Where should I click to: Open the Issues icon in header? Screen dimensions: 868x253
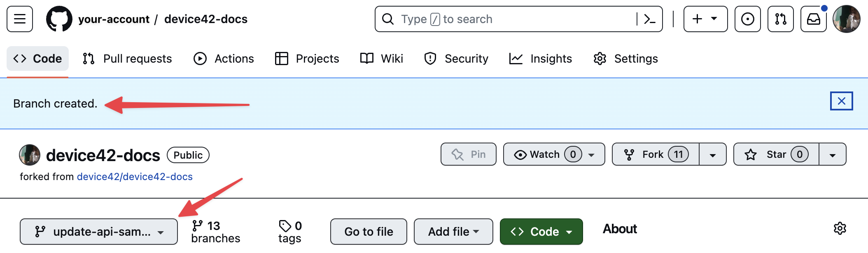747,19
